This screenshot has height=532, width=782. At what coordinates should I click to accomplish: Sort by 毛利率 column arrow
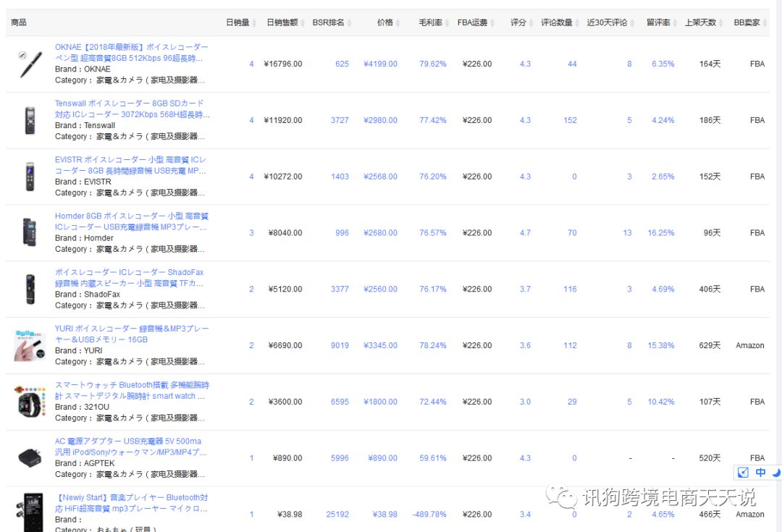click(447, 23)
